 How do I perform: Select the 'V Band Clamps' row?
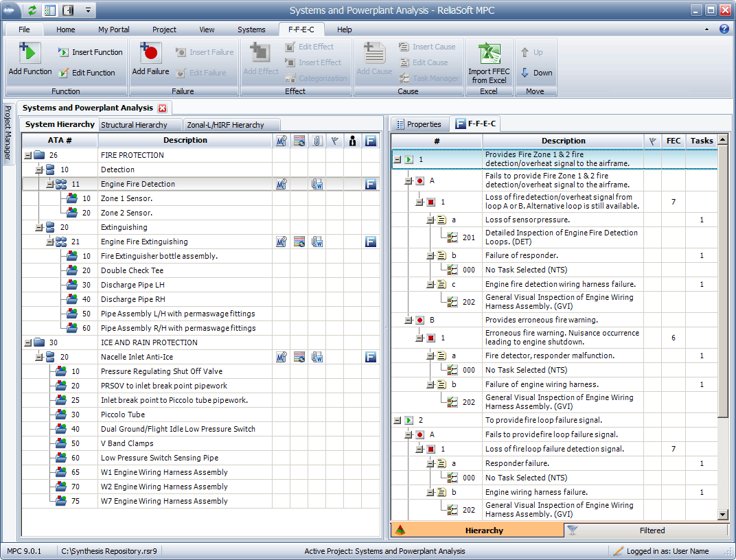coord(201,444)
